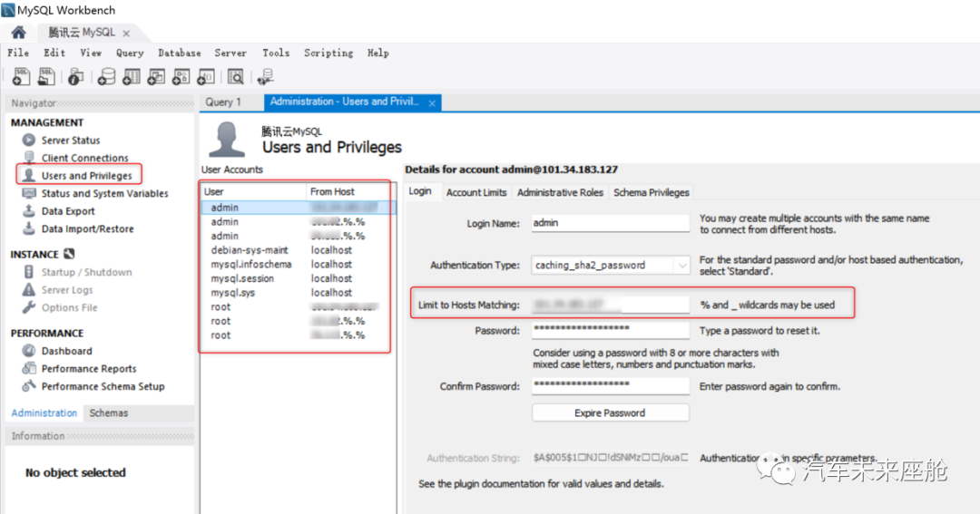Open the Tools menu
Screen dimensions: 980x514
point(276,53)
